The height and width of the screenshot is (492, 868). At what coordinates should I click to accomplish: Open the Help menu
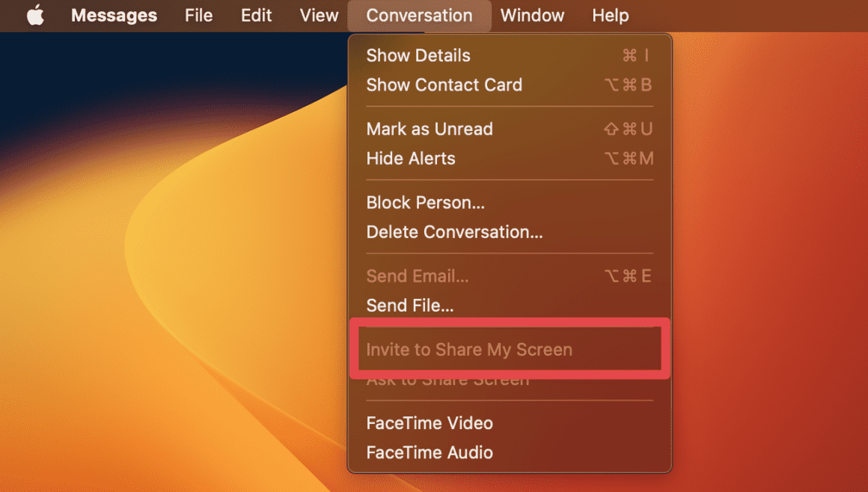[610, 15]
